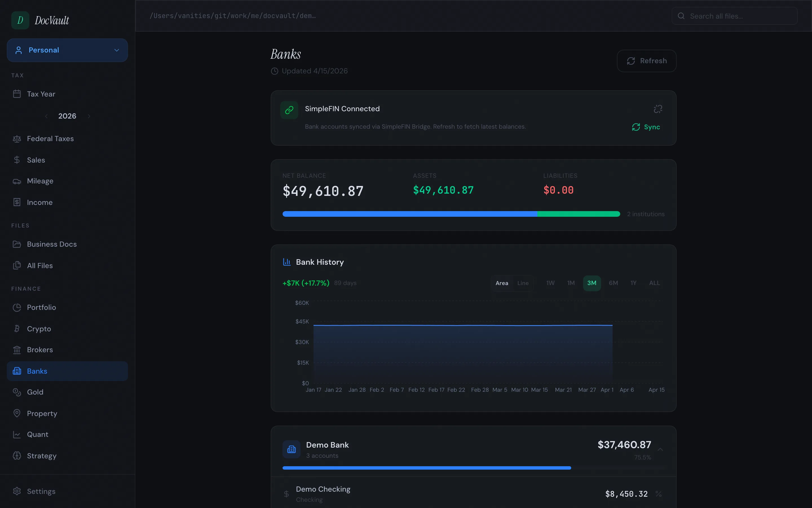Click the Bank History bar chart icon
The height and width of the screenshot is (508, 812).
(287, 262)
